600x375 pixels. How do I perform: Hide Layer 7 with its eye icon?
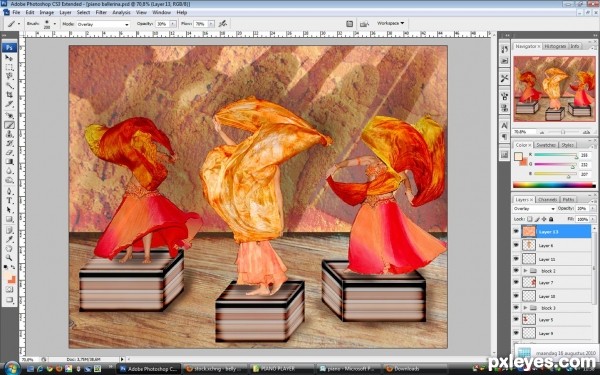click(x=516, y=282)
